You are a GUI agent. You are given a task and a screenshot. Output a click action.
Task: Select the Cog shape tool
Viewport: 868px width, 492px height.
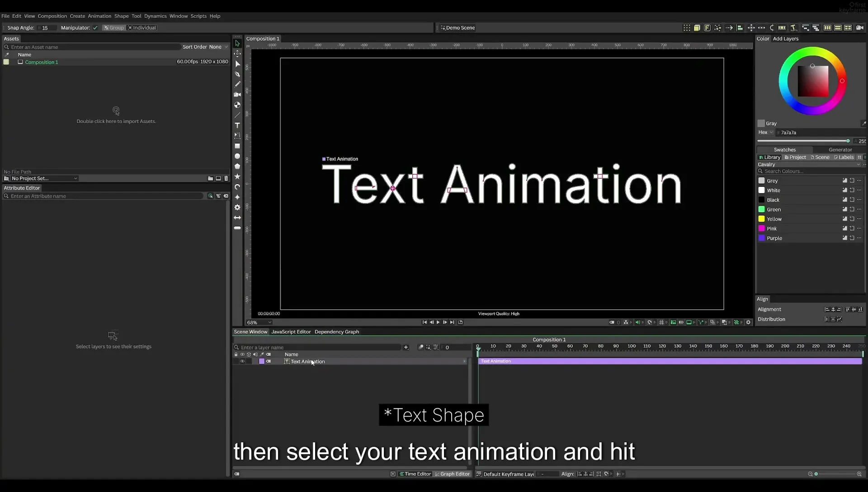pos(237,208)
